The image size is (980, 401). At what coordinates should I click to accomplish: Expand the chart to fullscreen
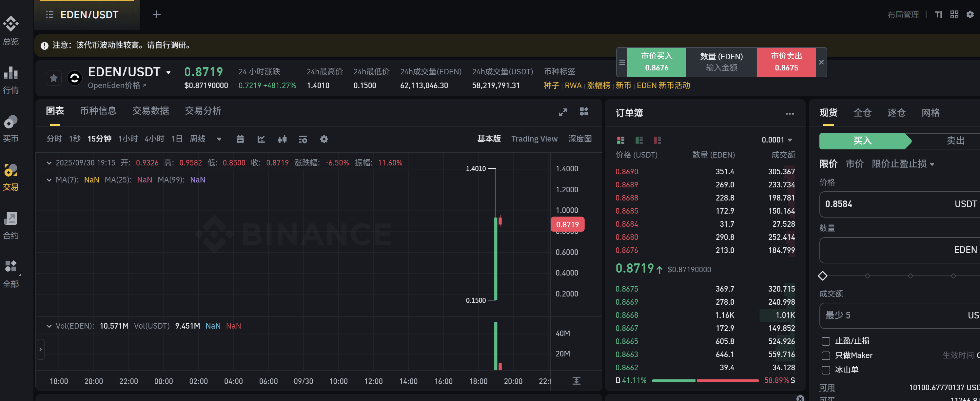click(563, 112)
